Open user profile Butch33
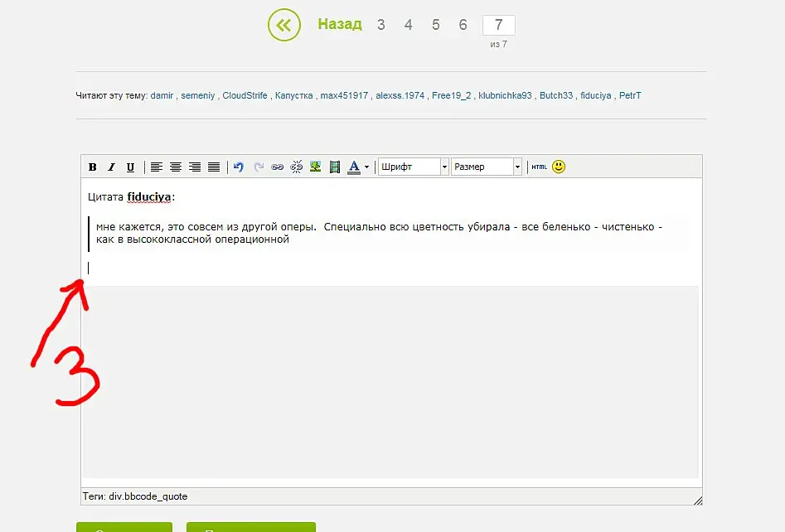 point(556,95)
